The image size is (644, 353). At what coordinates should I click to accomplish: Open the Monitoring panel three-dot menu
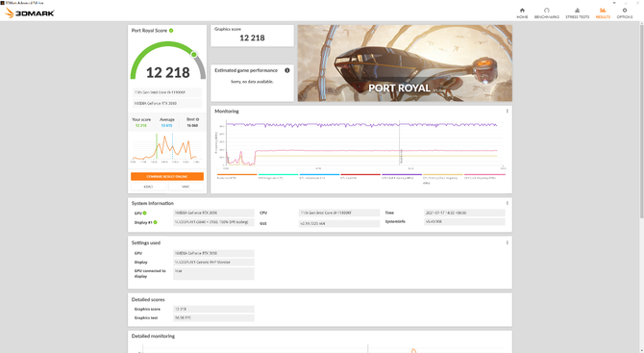tap(507, 111)
